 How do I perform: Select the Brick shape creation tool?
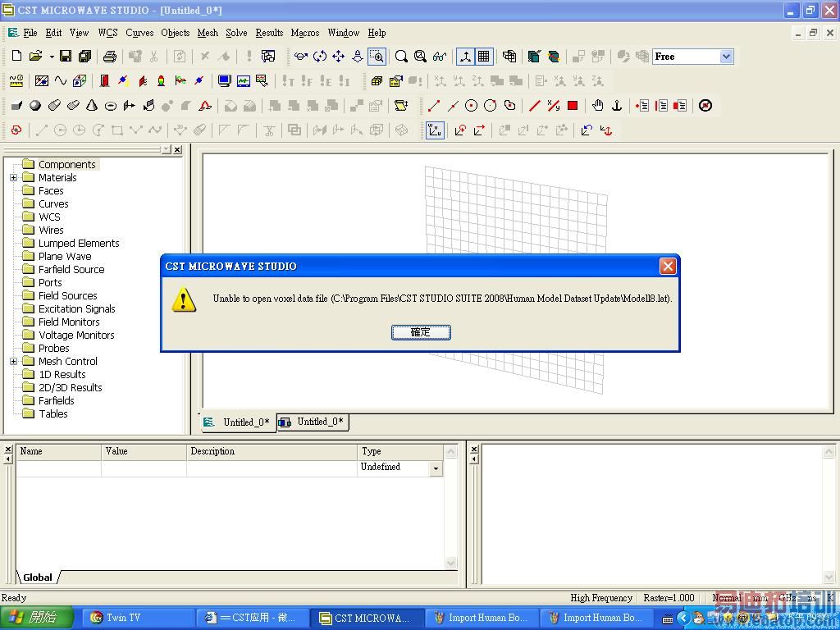pyautogui.click(x=16, y=106)
